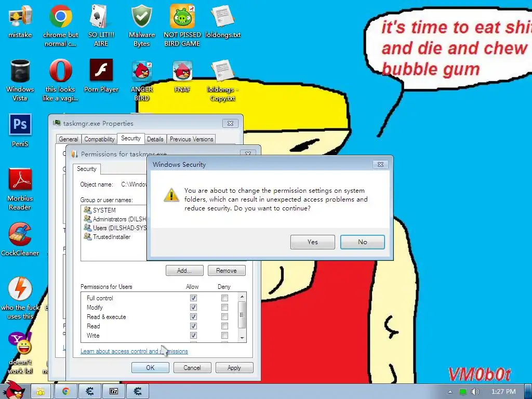Click Remove button for users
532x399 pixels.
(x=227, y=270)
